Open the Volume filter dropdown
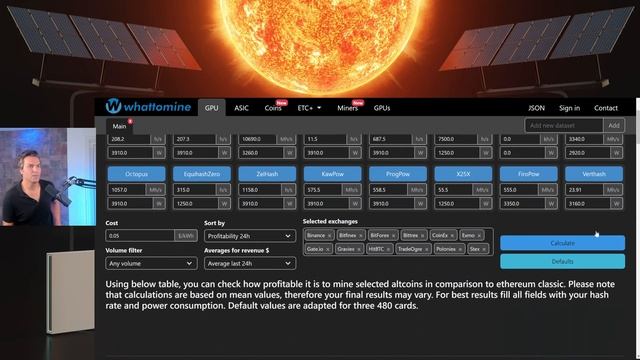 point(151,264)
